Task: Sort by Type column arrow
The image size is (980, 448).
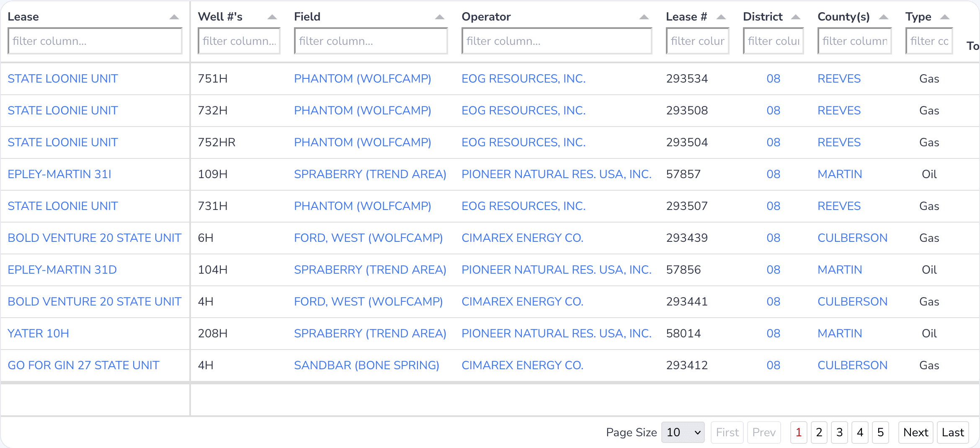Action: pos(945,17)
